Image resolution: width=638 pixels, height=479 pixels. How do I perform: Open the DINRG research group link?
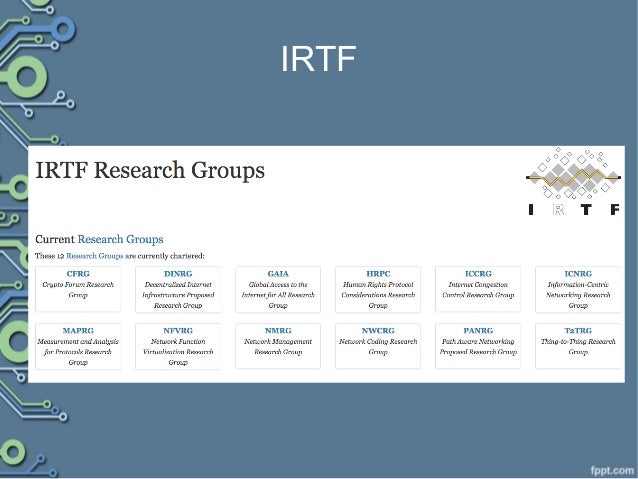click(178, 274)
